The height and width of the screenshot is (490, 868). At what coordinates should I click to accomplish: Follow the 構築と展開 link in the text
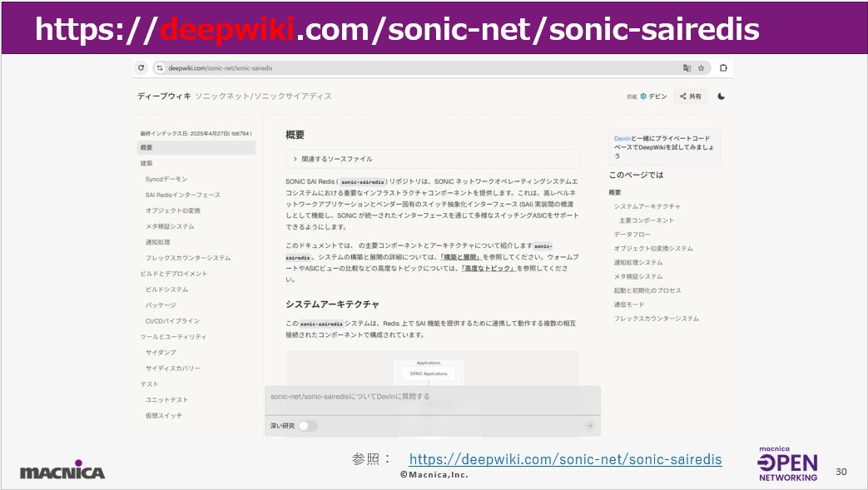coord(461,257)
